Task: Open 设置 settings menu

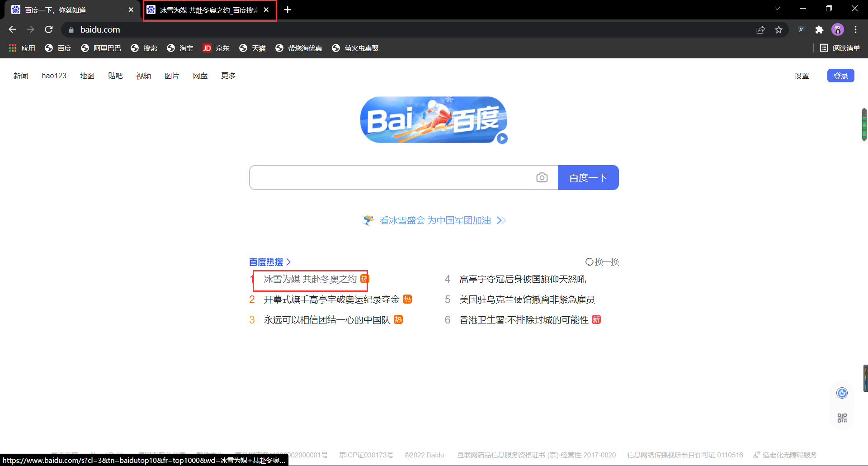Action: (802, 76)
